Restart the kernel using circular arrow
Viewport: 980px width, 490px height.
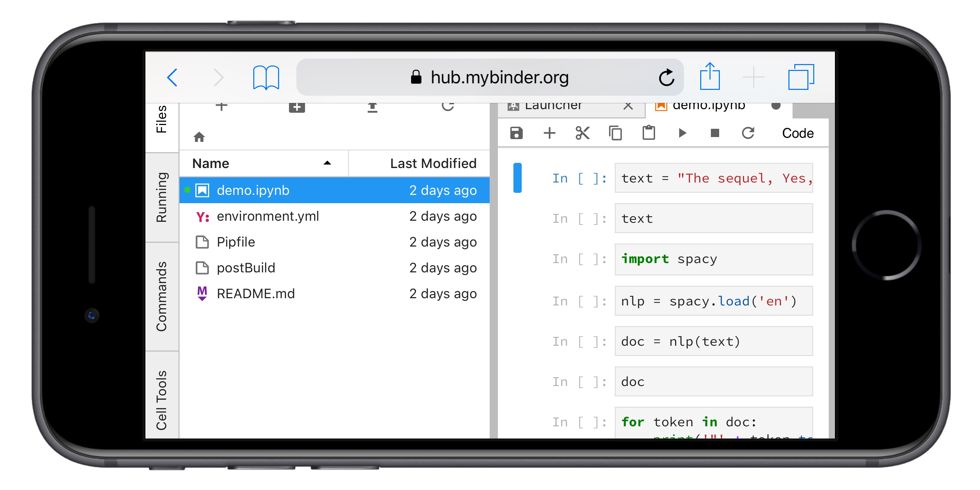(748, 133)
